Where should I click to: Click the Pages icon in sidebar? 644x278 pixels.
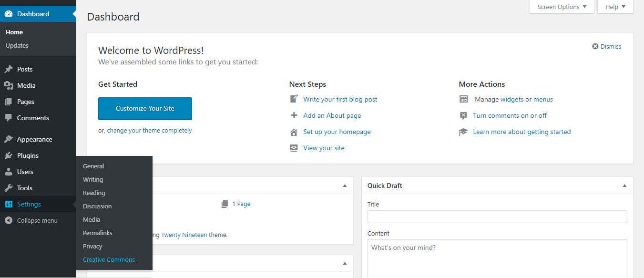(x=9, y=102)
